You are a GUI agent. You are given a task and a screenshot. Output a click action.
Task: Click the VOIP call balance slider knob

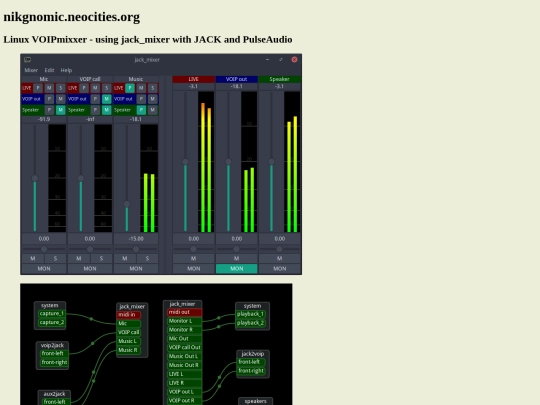pos(90,249)
